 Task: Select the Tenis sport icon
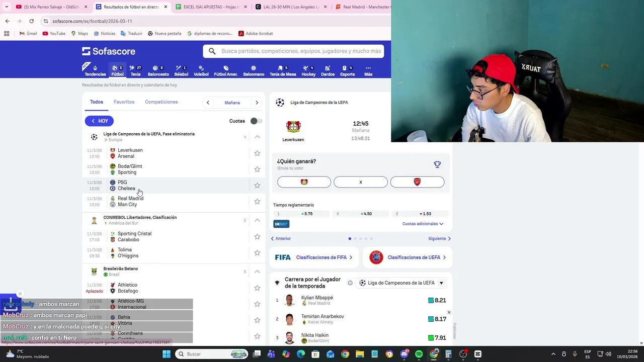(x=135, y=71)
